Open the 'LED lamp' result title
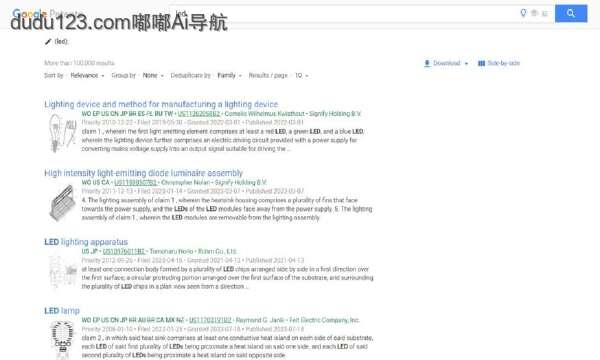 click(x=62, y=311)
